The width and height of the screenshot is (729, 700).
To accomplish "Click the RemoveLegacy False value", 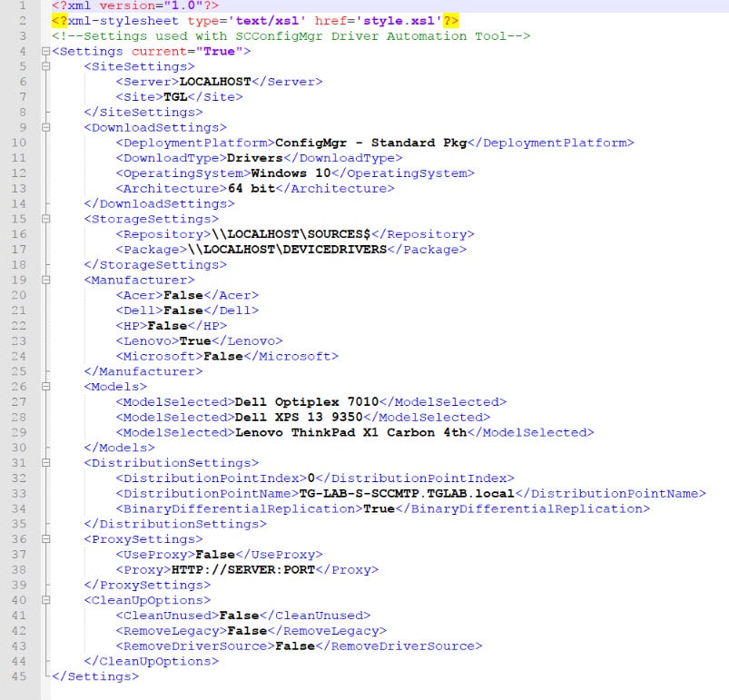I will point(247,631).
